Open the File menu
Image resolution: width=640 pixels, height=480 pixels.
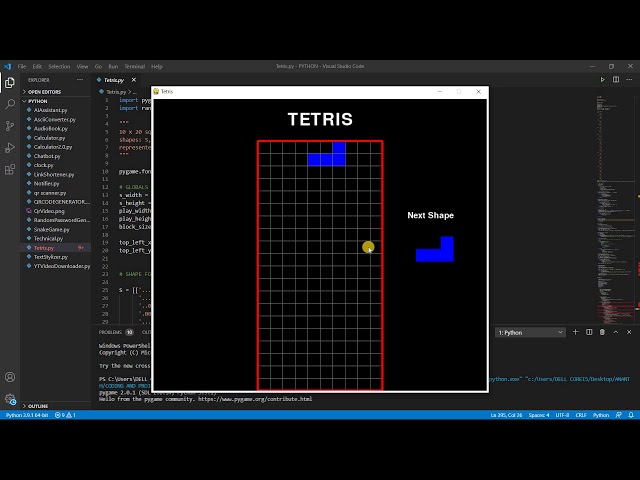click(22, 66)
